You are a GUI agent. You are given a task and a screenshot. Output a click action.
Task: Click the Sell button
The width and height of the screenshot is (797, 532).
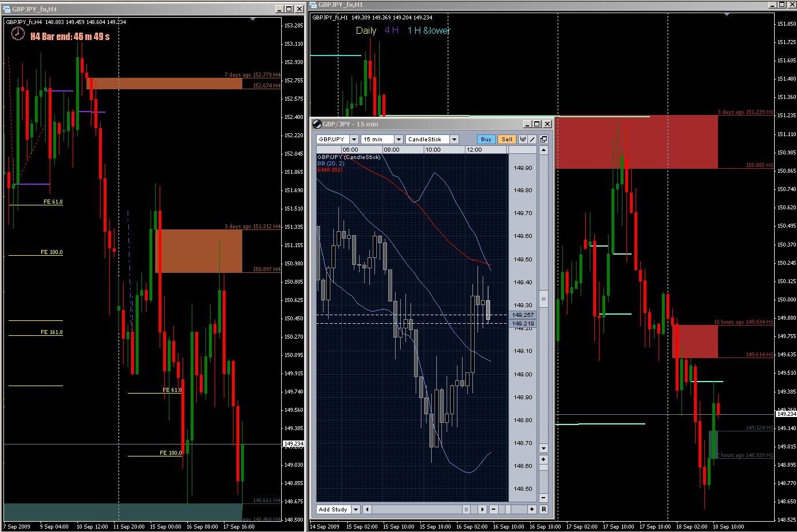pos(507,139)
